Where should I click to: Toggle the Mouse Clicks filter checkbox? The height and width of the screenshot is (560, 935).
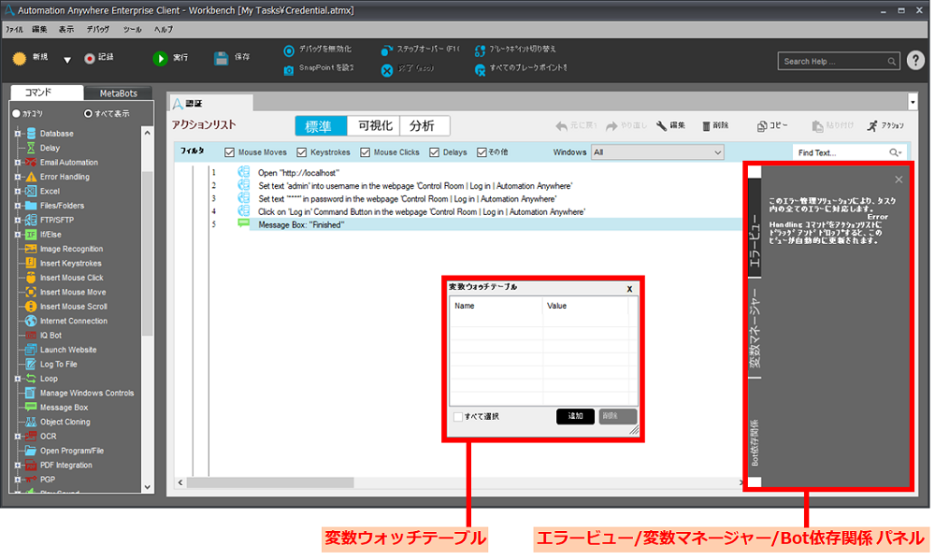[365, 152]
